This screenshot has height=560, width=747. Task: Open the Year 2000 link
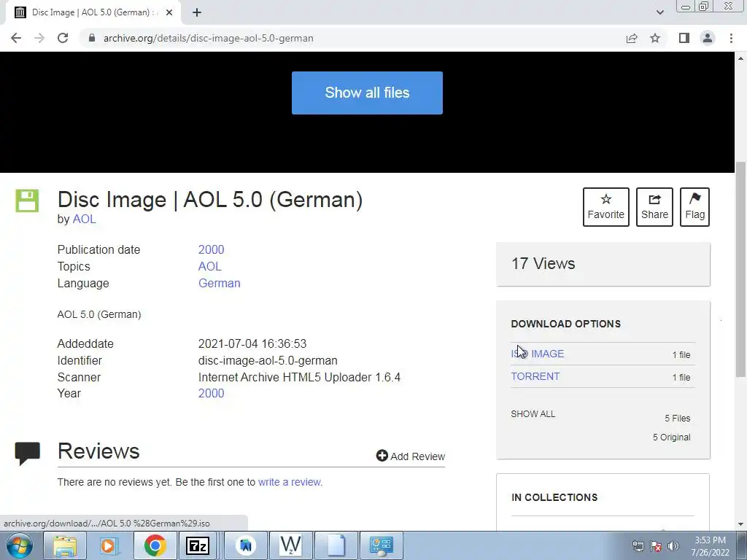coord(211,393)
